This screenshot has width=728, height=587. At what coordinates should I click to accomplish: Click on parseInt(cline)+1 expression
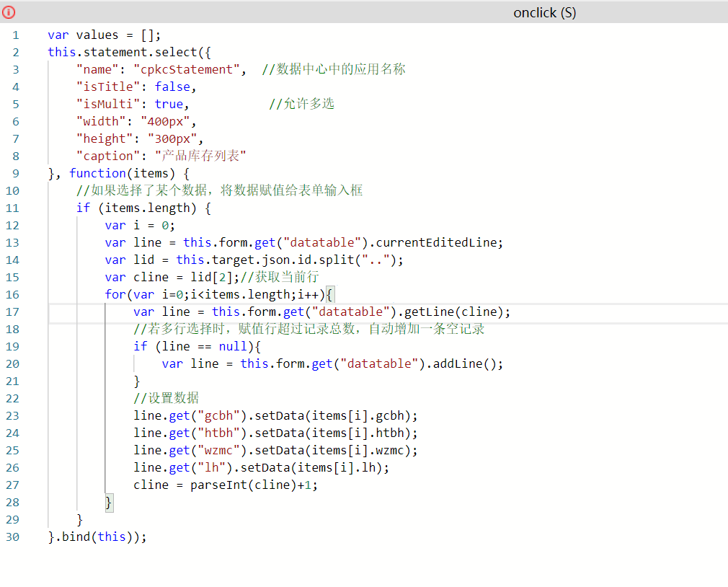click(x=250, y=485)
